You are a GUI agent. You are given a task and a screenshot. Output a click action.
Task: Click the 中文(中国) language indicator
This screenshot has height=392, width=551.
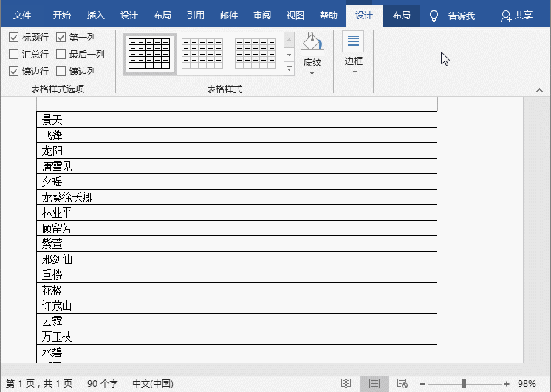(152, 384)
